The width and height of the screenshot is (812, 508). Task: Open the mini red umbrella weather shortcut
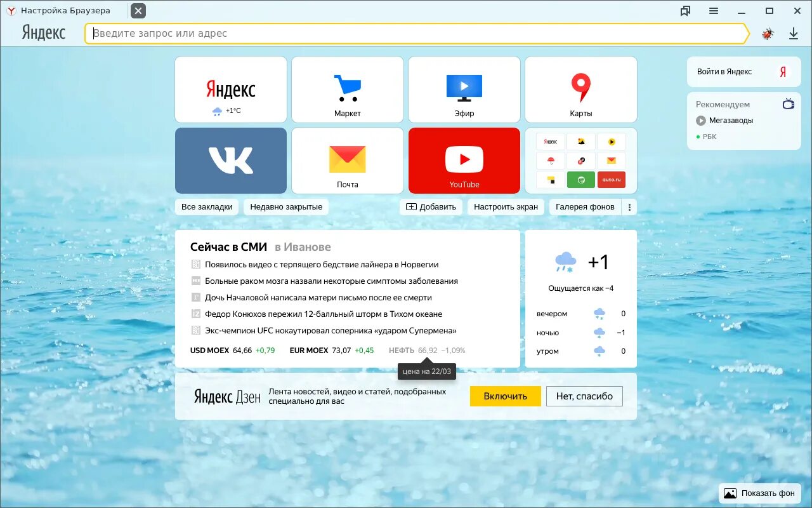(551, 161)
